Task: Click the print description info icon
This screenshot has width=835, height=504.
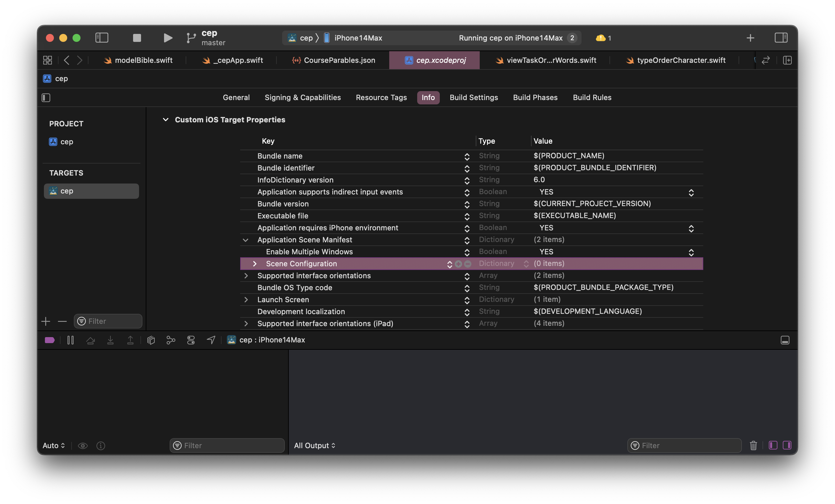Action: pyautogui.click(x=101, y=445)
